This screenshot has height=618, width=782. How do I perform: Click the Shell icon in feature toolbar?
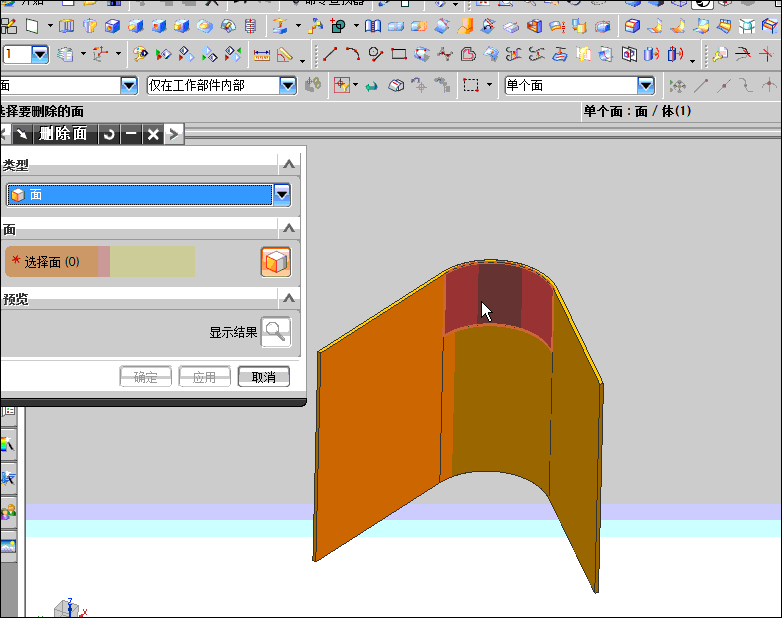pyautogui.click(x=534, y=26)
